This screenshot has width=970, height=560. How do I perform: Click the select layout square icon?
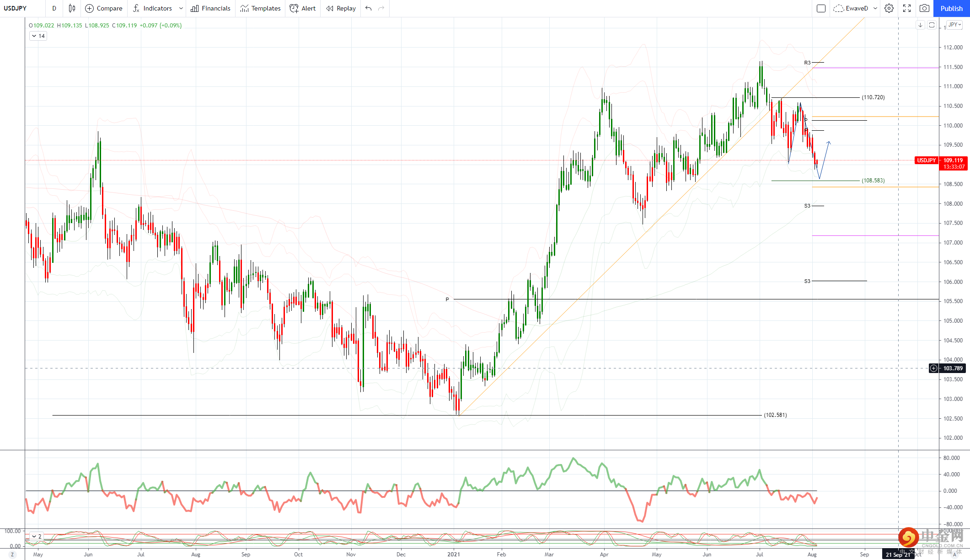point(821,8)
